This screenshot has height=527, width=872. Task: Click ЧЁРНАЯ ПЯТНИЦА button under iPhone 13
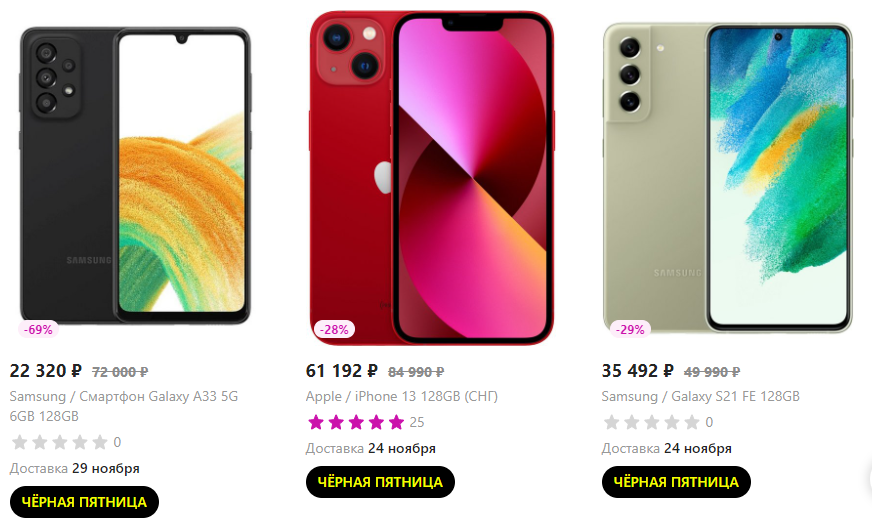(x=380, y=482)
